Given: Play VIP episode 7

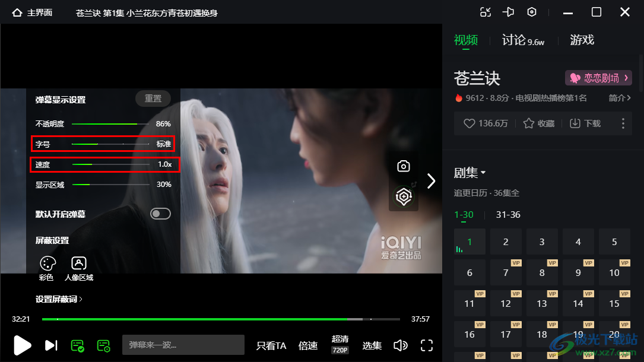Looking at the screenshot, I should [x=506, y=272].
